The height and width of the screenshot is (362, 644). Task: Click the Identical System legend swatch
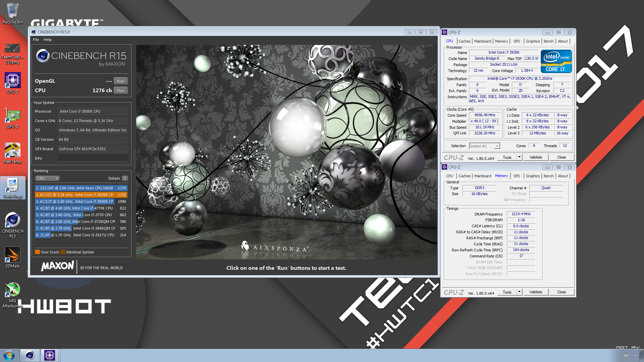tap(63, 252)
